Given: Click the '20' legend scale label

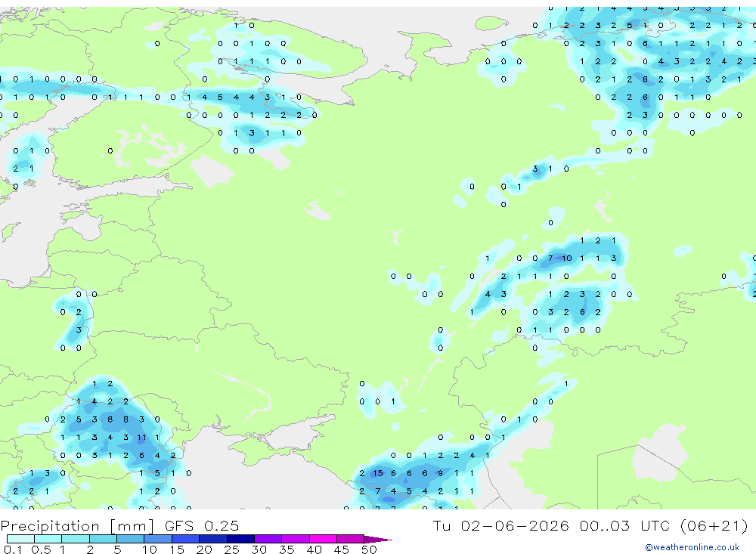Looking at the screenshot, I should (x=204, y=549).
